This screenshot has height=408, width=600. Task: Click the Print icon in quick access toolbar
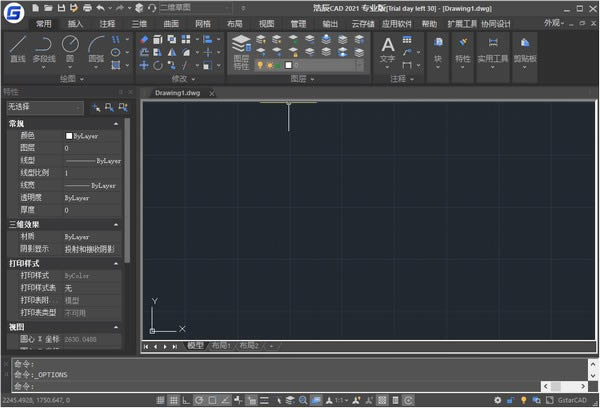87,8
